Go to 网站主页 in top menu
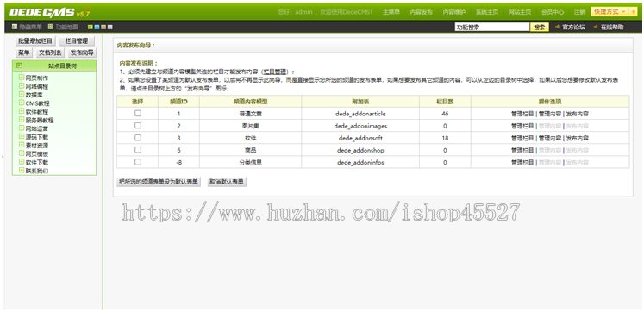Screen dimensions: 644x312 click(x=520, y=12)
